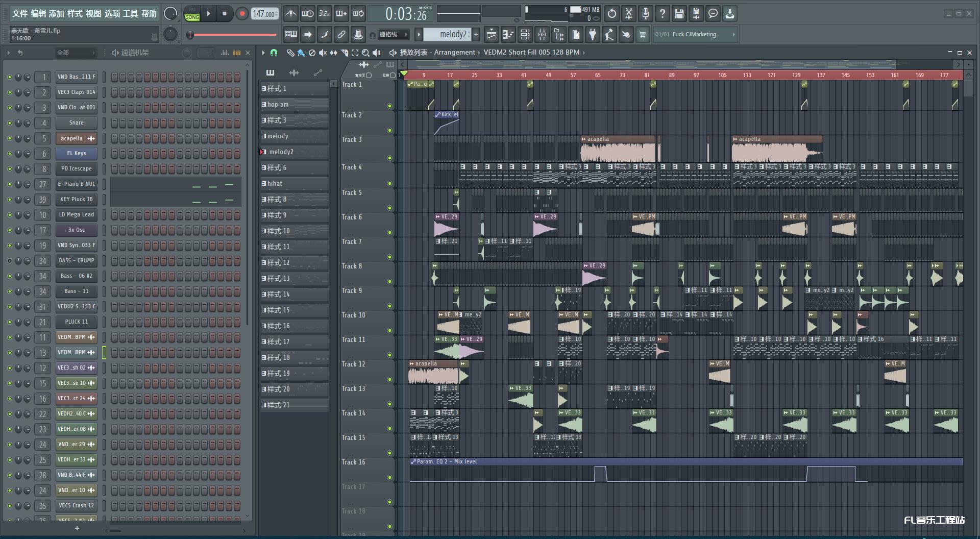
Task: Open the channel filter dropdown in channel rack
Action: [x=76, y=53]
